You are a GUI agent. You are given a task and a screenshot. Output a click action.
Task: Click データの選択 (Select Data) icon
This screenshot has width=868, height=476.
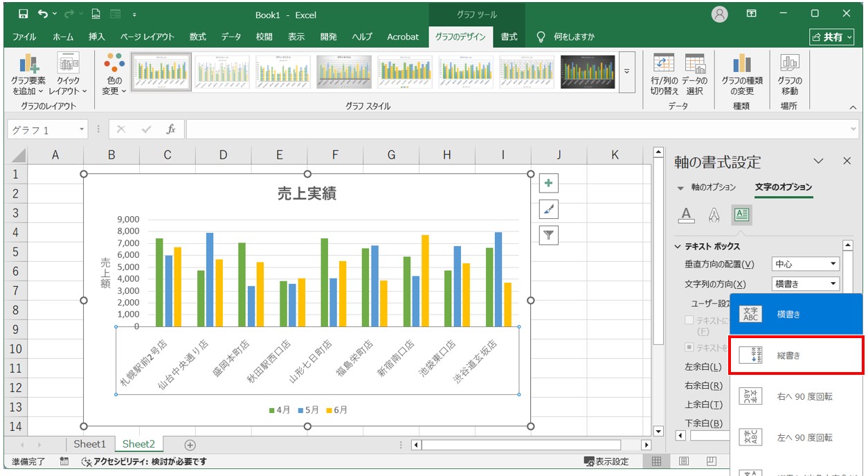(x=694, y=75)
